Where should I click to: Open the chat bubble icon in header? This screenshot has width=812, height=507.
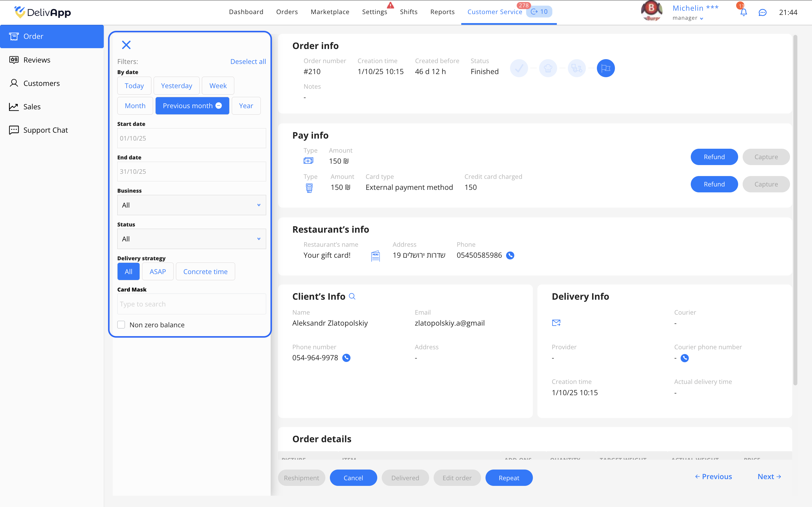[762, 12]
